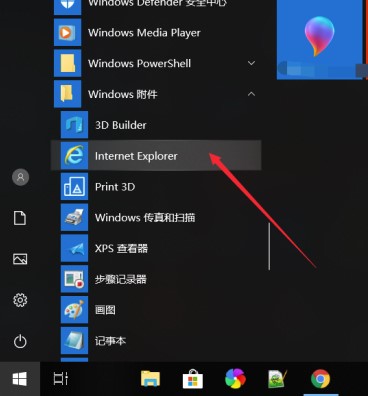Click the green notepad taskbar icon
The image size is (368, 396).
click(277, 379)
